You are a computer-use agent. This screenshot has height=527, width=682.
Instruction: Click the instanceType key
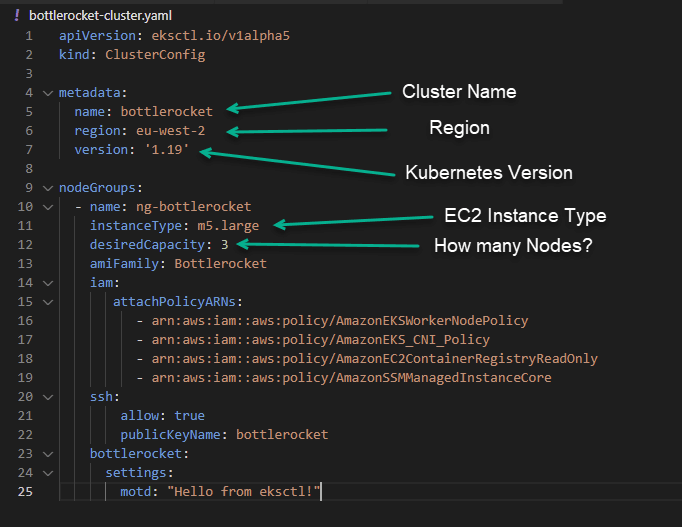click(136, 226)
